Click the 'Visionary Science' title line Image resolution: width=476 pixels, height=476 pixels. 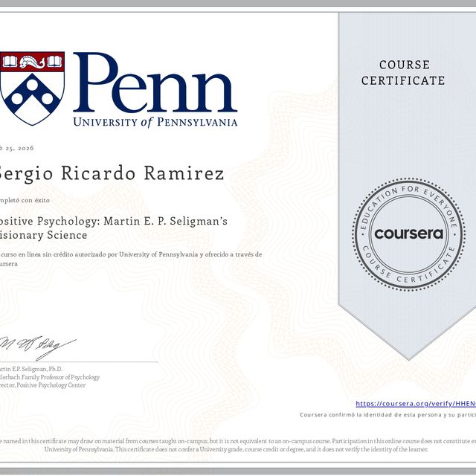pos(44,235)
